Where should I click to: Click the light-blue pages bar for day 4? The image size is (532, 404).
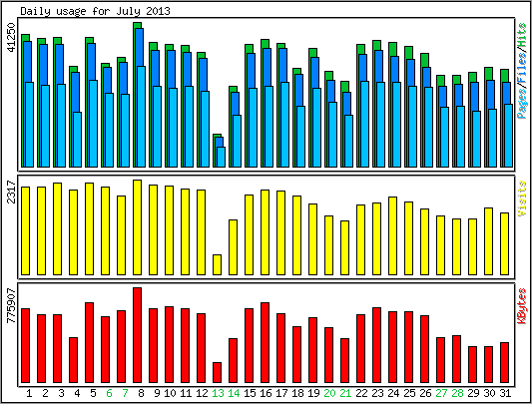coord(78,140)
